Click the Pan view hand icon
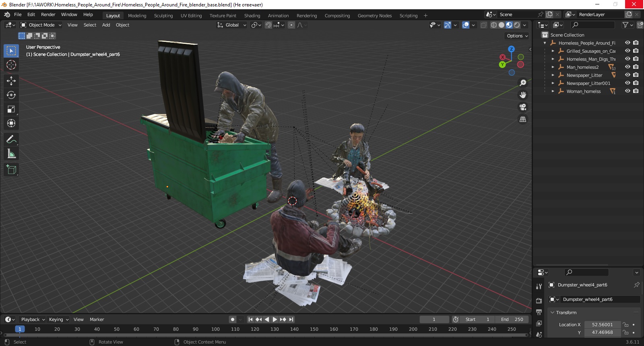This screenshot has height=346, width=644. (x=523, y=95)
